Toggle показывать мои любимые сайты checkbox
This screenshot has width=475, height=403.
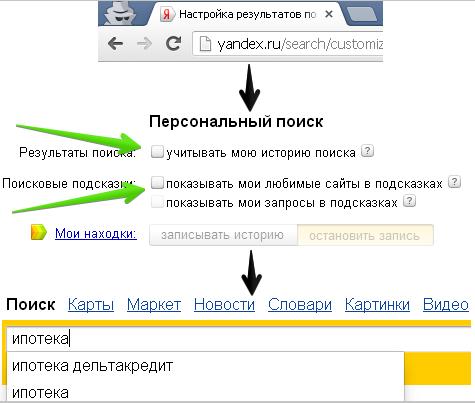[x=157, y=183]
